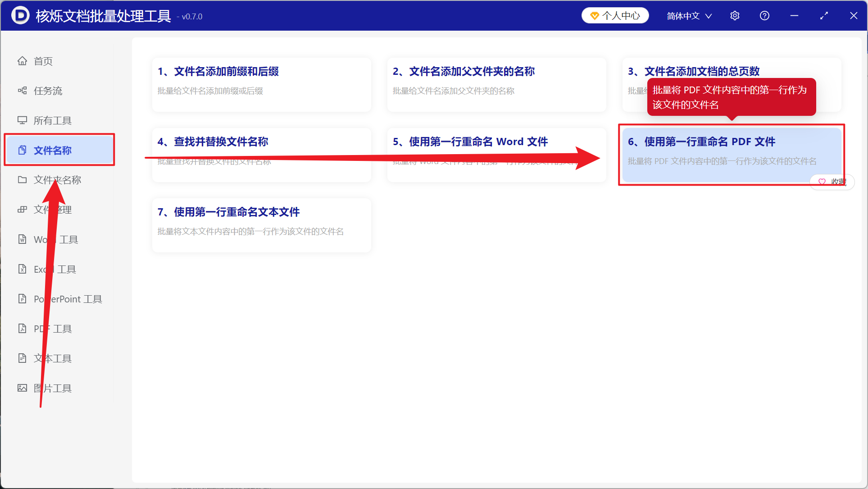Image resolution: width=868 pixels, height=489 pixels.
Task: Click the folder icon beside 文件夹名称
Action: [22, 180]
